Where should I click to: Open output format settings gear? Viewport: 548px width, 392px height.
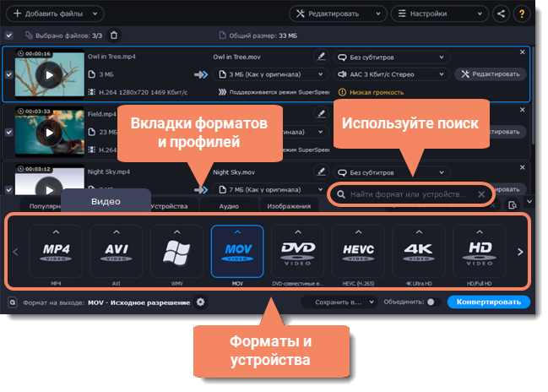pyautogui.click(x=200, y=302)
